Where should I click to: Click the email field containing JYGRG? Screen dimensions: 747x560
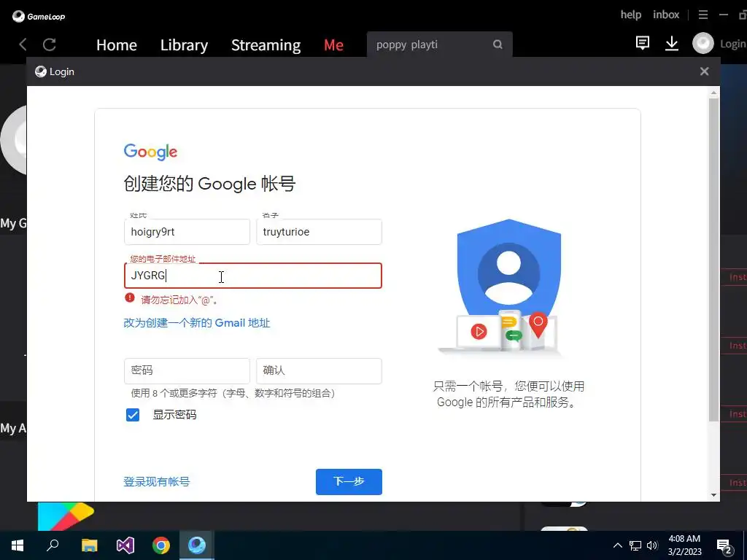[x=253, y=276]
